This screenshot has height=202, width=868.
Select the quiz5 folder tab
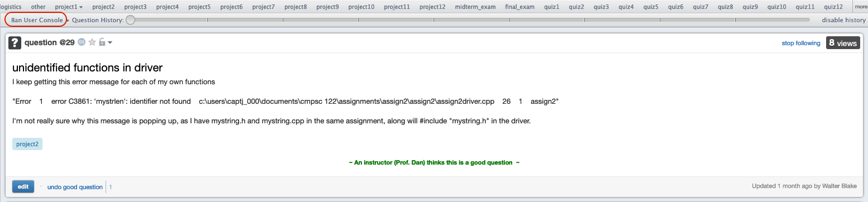(651, 7)
